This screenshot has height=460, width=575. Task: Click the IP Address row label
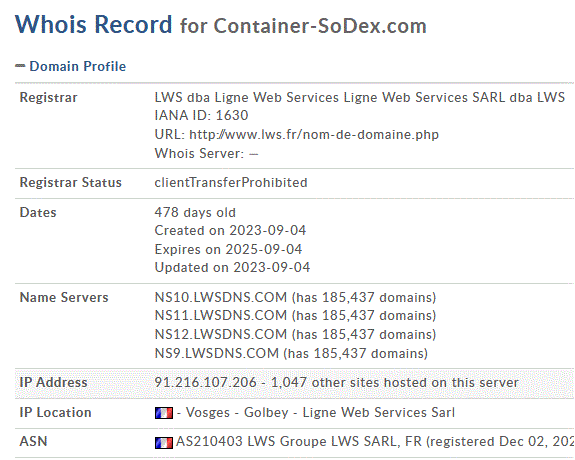coord(54,383)
